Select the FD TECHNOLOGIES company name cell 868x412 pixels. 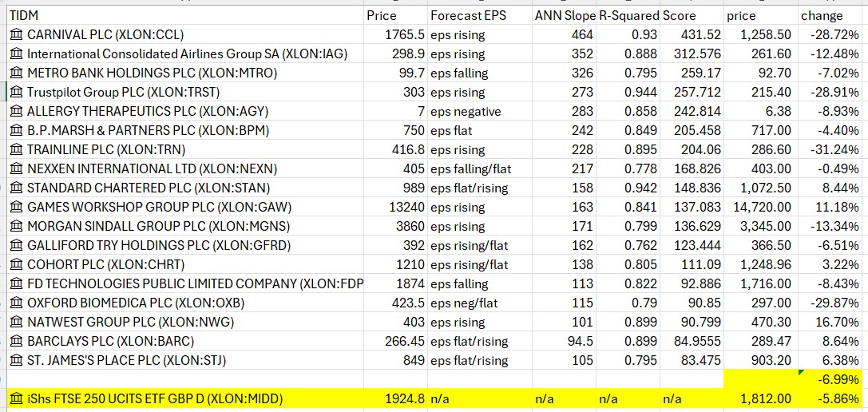(185, 284)
